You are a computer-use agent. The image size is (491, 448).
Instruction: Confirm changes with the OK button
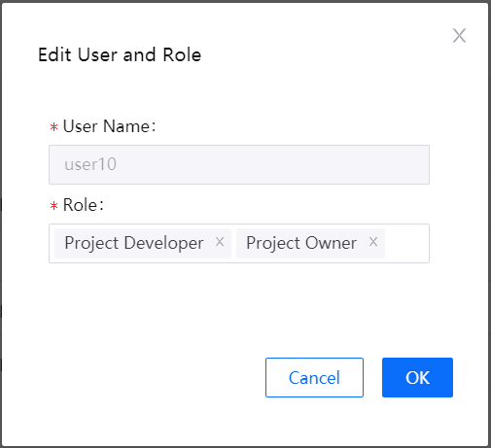417,377
